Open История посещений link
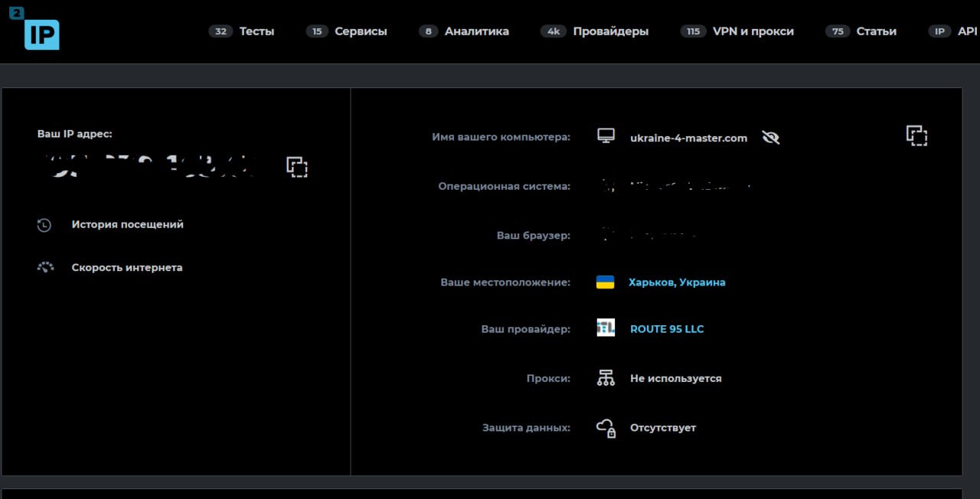Screen dimensions: 980x499 click(128, 225)
